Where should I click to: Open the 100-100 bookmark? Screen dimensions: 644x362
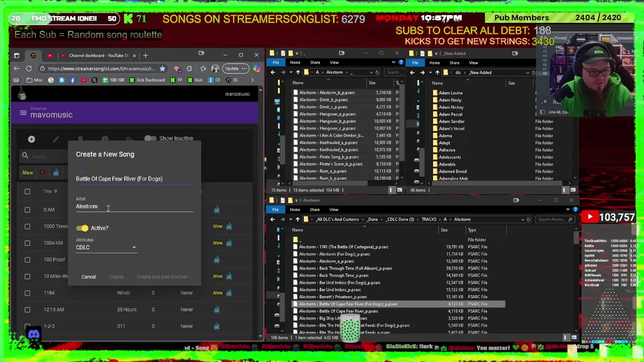pos(114,80)
